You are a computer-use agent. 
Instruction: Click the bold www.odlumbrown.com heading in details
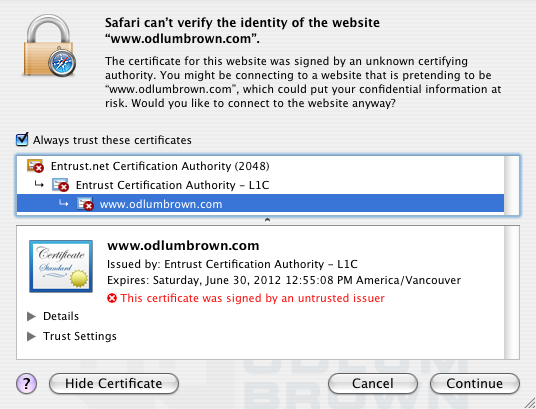coord(183,246)
